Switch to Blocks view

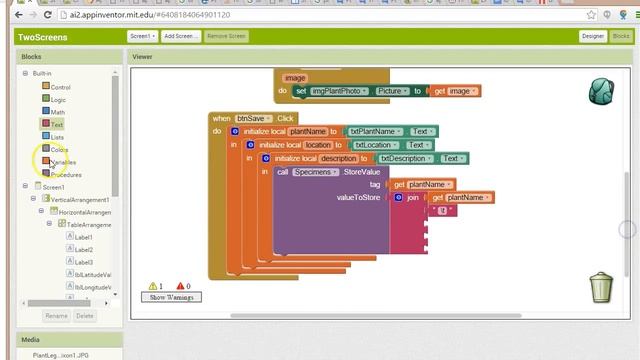click(x=620, y=36)
